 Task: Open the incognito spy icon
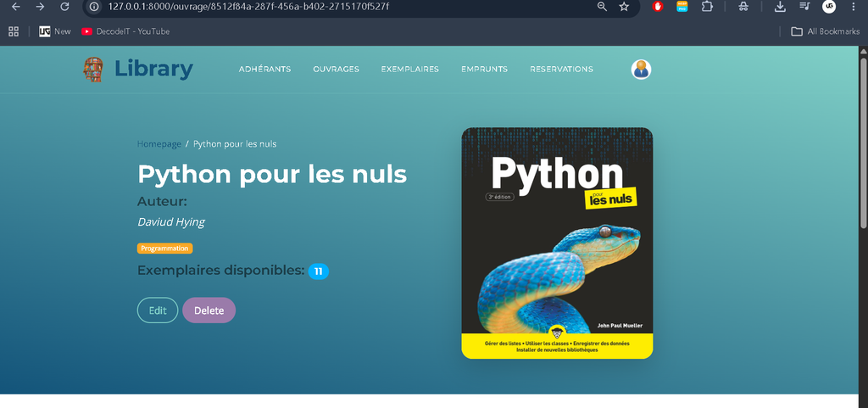pos(744,7)
